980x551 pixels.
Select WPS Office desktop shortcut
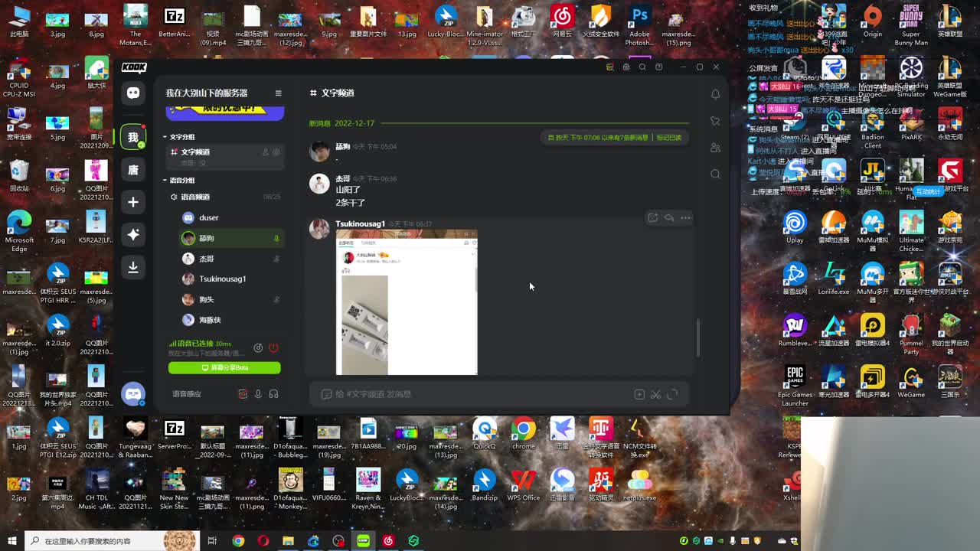[x=524, y=484]
